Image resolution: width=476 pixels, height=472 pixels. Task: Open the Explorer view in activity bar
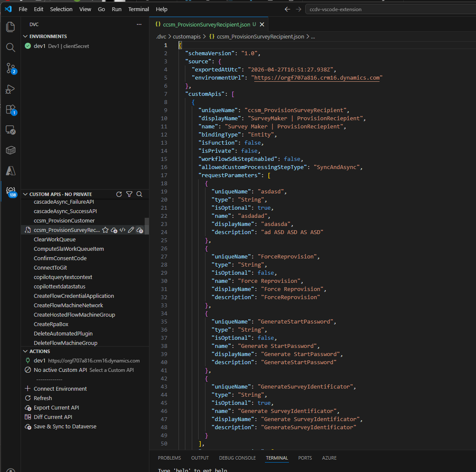tap(11, 27)
